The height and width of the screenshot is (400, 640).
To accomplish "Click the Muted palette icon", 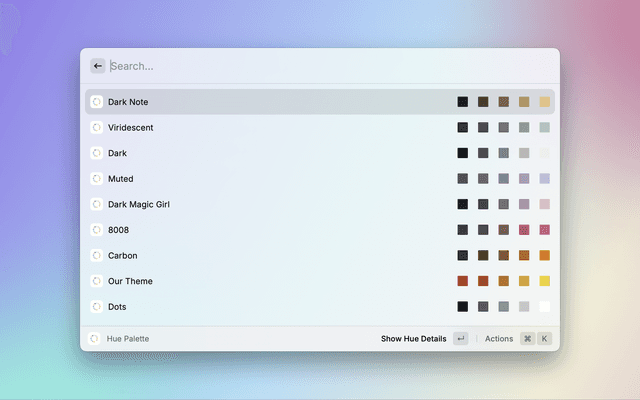I will click(x=96, y=179).
